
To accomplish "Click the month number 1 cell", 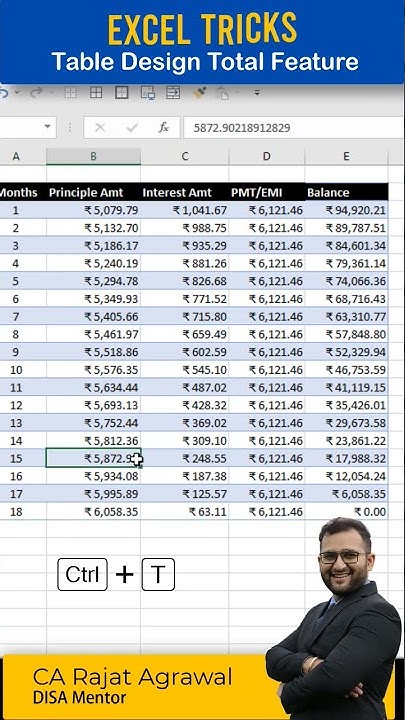I will click(23, 210).
